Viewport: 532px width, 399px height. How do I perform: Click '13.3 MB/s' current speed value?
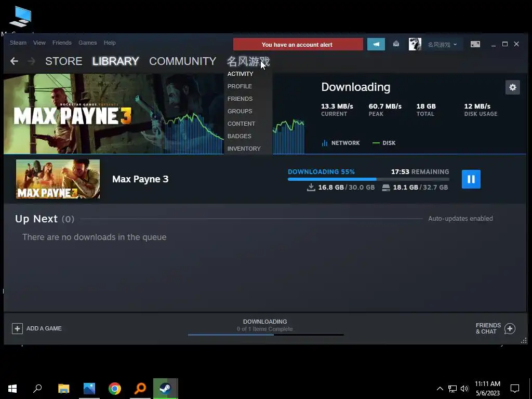[337, 106]
